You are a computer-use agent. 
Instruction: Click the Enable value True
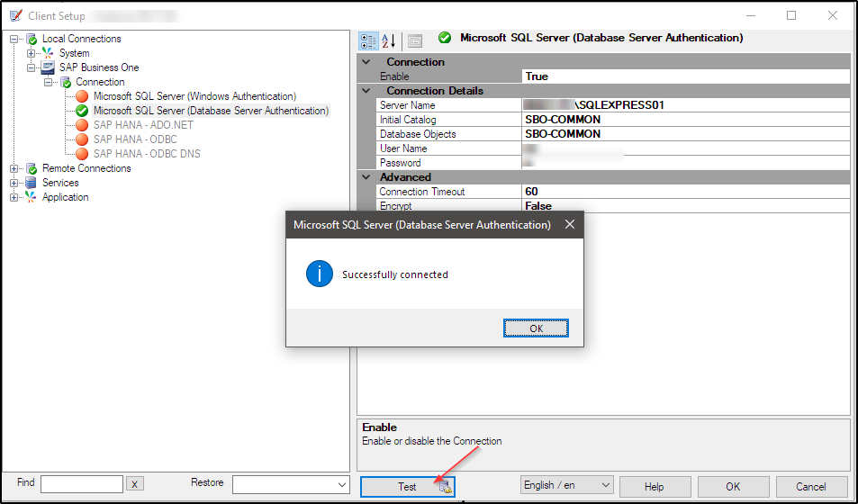point(686,76)
